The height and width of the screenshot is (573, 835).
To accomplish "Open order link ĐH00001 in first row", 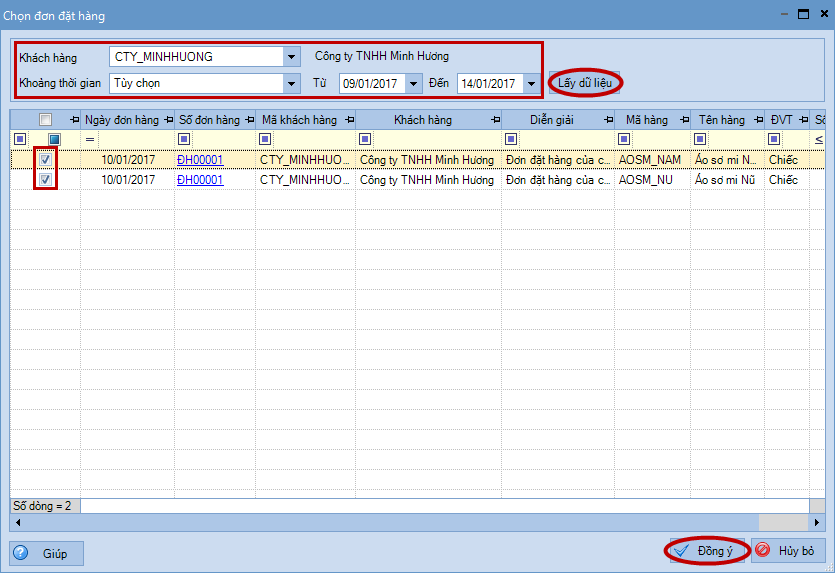I will point(199,160).
